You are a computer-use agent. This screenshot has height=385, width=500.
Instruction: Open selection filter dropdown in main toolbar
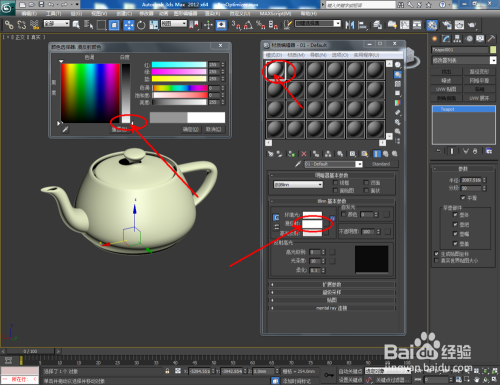57,24
